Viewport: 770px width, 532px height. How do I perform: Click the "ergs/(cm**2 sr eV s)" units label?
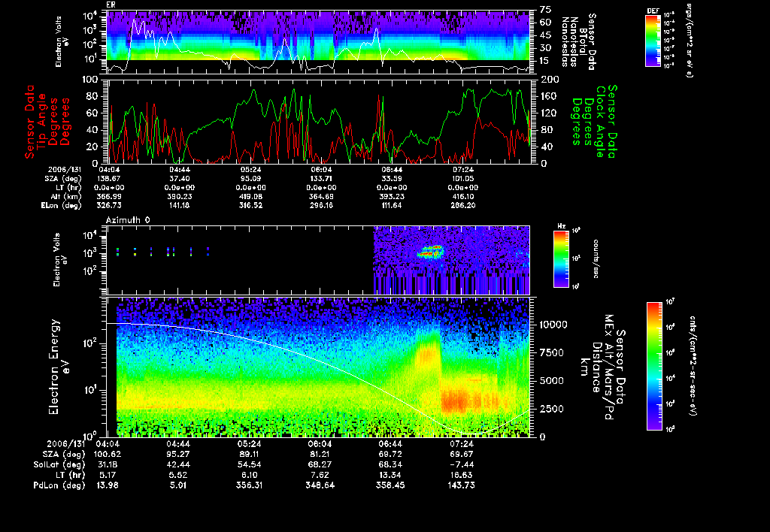[689, 41]
